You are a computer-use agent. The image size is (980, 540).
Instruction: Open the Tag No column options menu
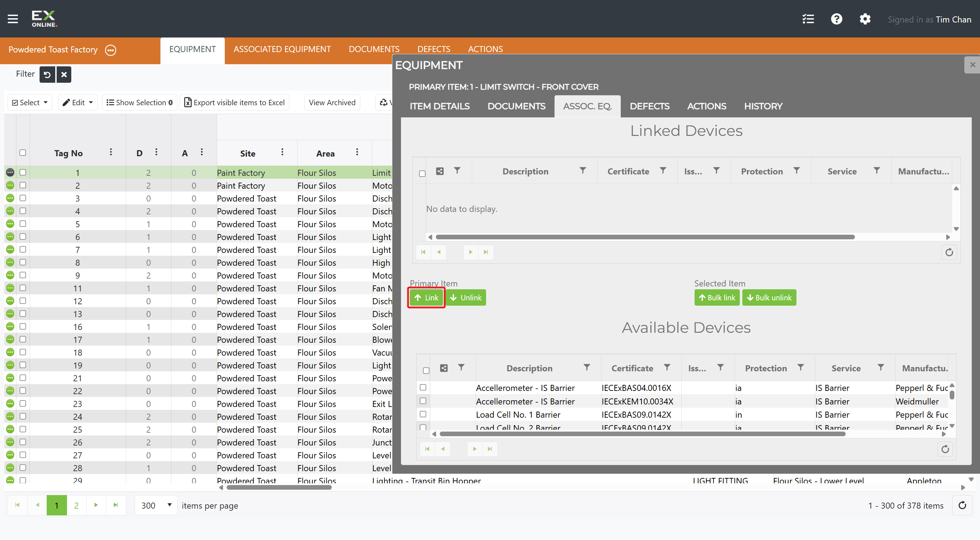pos(111,152)
